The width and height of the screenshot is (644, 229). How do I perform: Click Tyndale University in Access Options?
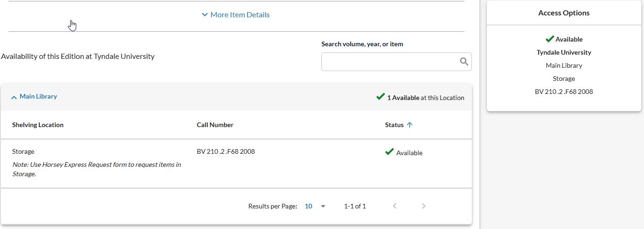[564, 52]
